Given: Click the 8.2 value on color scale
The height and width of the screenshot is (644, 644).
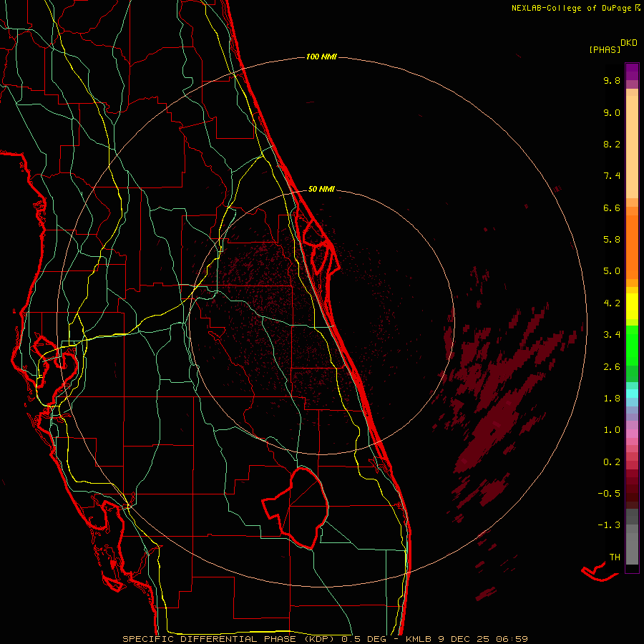Looking at the screenshot, I should pyautogui.click(x=612, y=144).
